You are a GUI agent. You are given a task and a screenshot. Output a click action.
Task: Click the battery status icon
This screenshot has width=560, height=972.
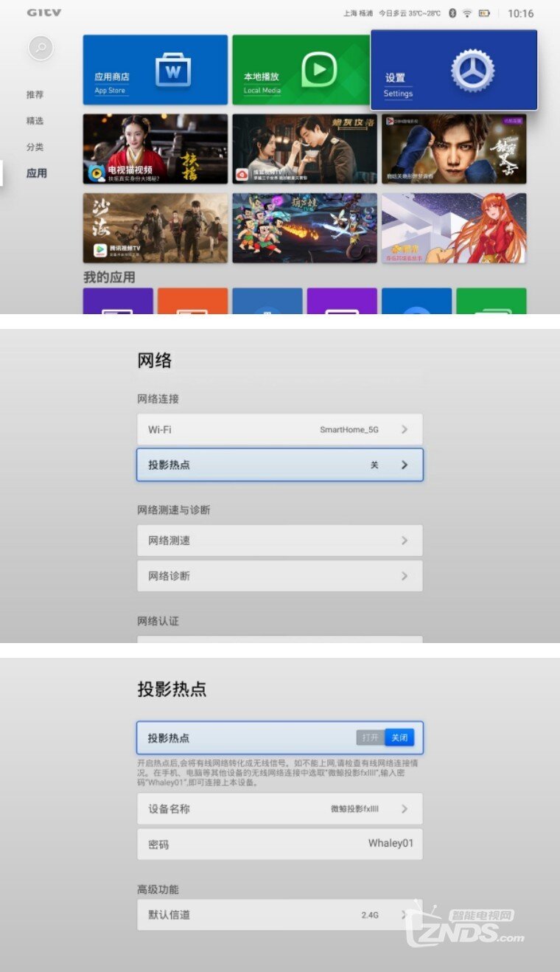[484, 13]
